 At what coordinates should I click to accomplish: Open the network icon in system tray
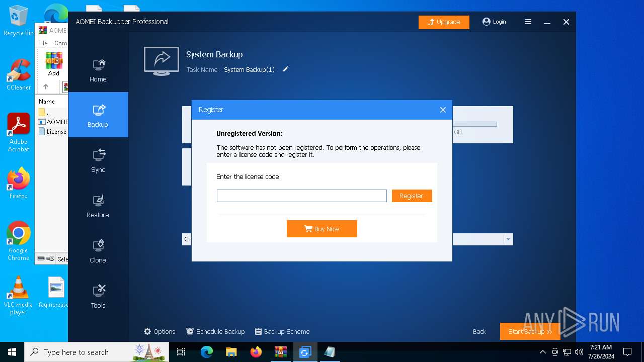[567, 352]
